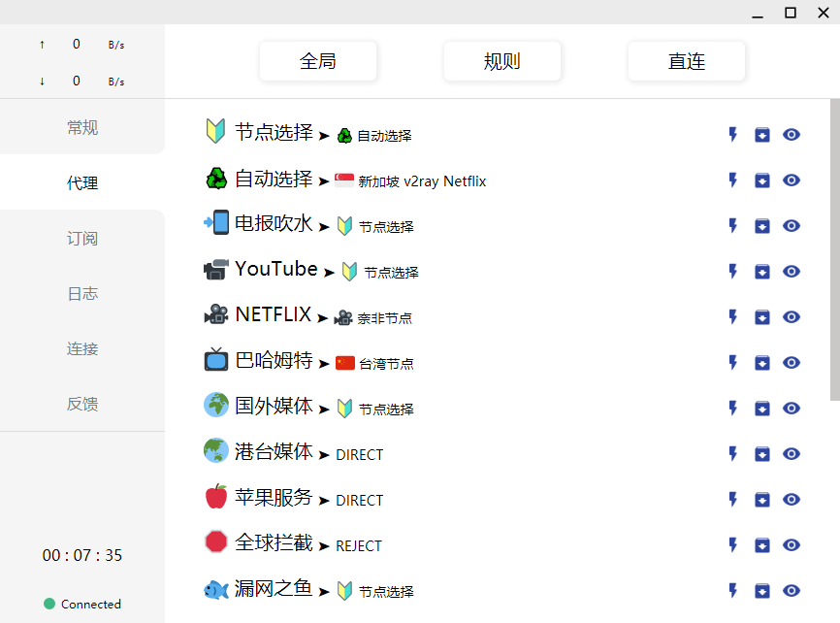Run latency test for 节点选择 group
Screen dimensions: 840x623
point(733,135)
